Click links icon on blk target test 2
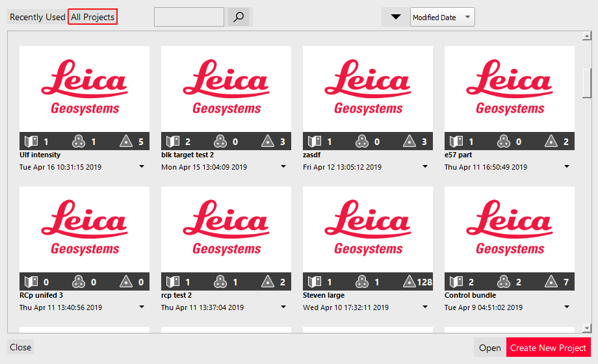Screen dimensions: 598x364 click(x=220, y=141)
